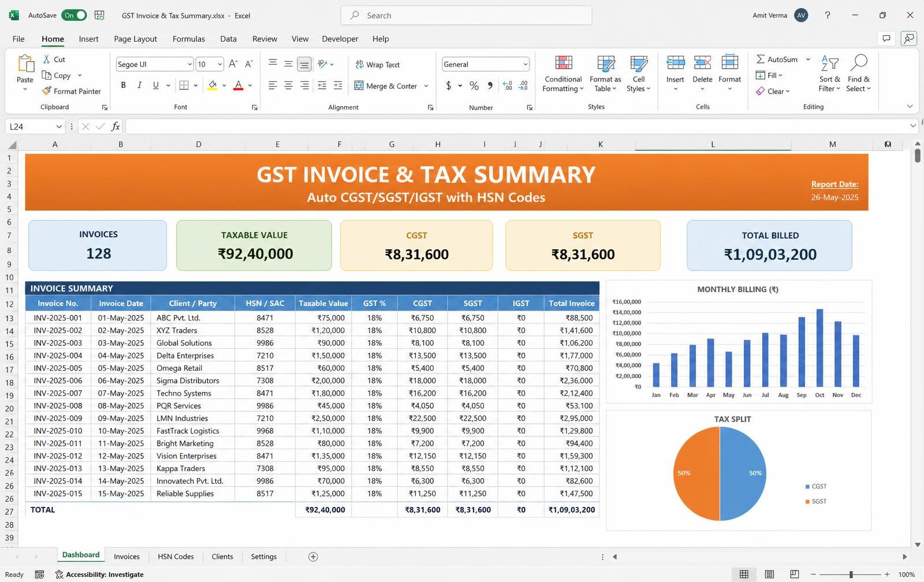Image resolution: width=924 pixels, height=582 pixels.
Task: Click AutoSum button
Action: (777, 59)
